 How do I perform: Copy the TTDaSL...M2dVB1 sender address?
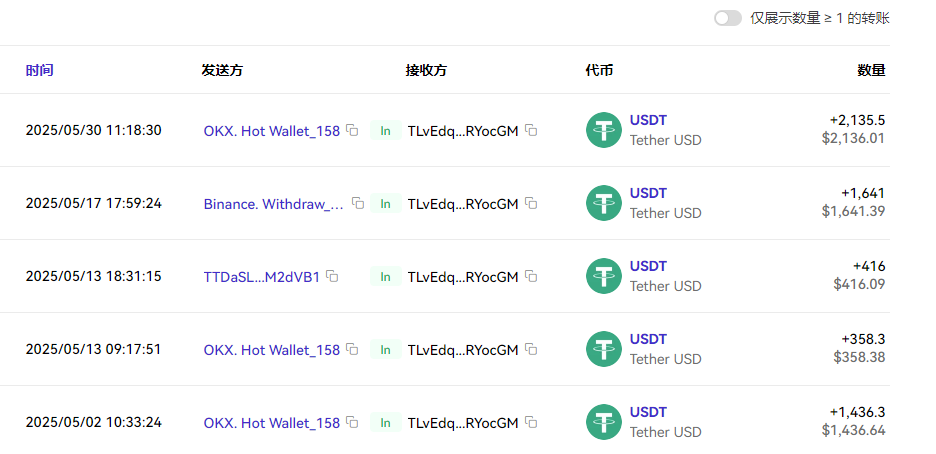(x=332, y=276)
